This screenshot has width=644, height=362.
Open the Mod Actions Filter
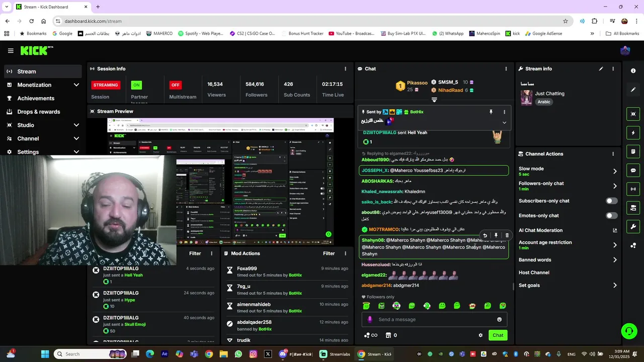point(329,253)
